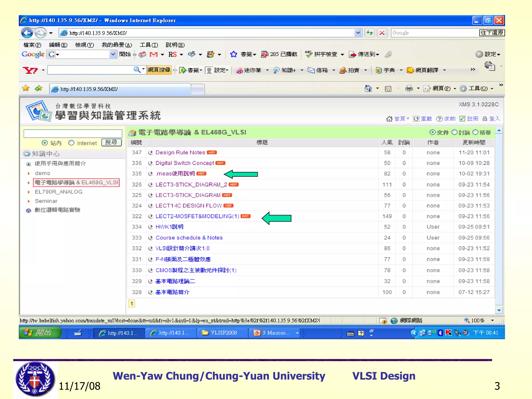The width and height of the screenshot is (532, 399).
Task: Click the scrollbar down arrow in document list
Action: [499, 310]
